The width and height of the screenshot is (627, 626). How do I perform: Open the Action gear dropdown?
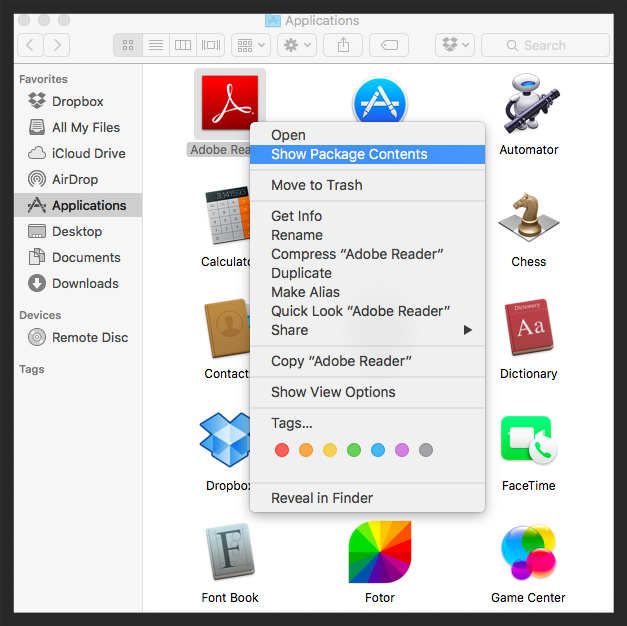click(297, 45)
